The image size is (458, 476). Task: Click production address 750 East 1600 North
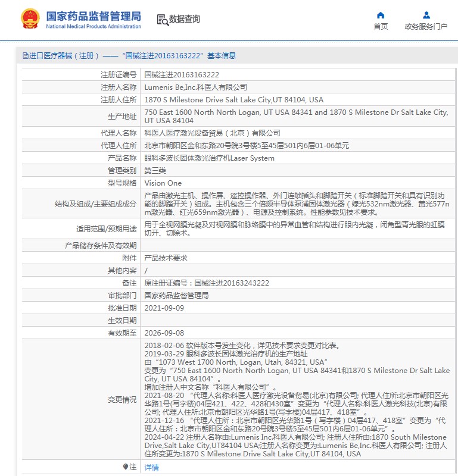[297, 116]
